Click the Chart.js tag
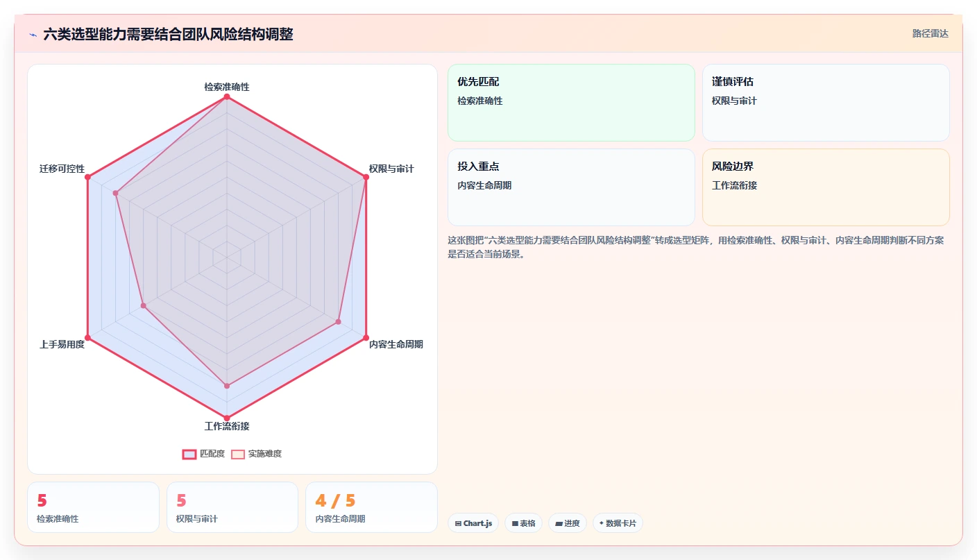This screenshot has width=977, height=560. pyautogui.click(x=473, y=523)
